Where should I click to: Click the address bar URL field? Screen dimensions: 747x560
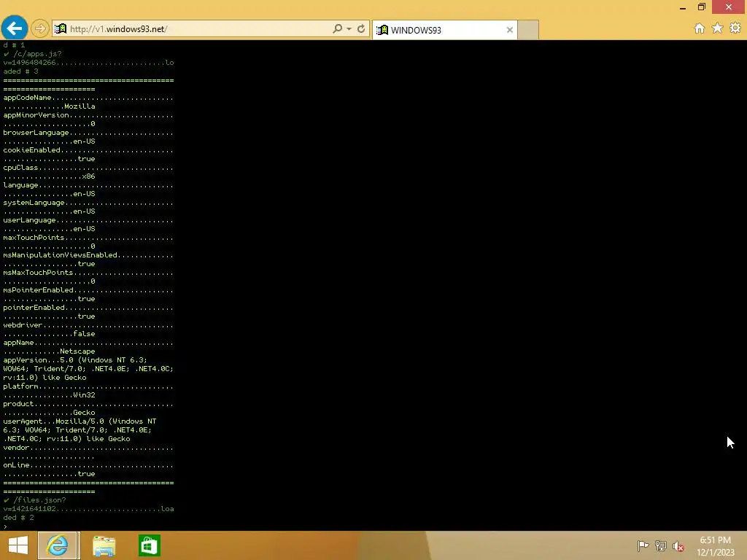tap(199, 29)
